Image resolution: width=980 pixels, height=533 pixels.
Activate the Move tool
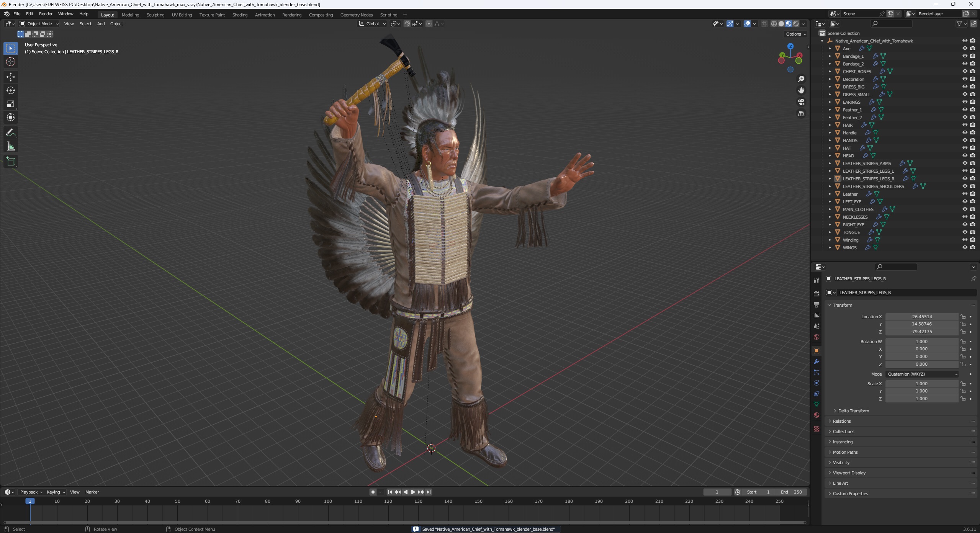coord(11,77)
